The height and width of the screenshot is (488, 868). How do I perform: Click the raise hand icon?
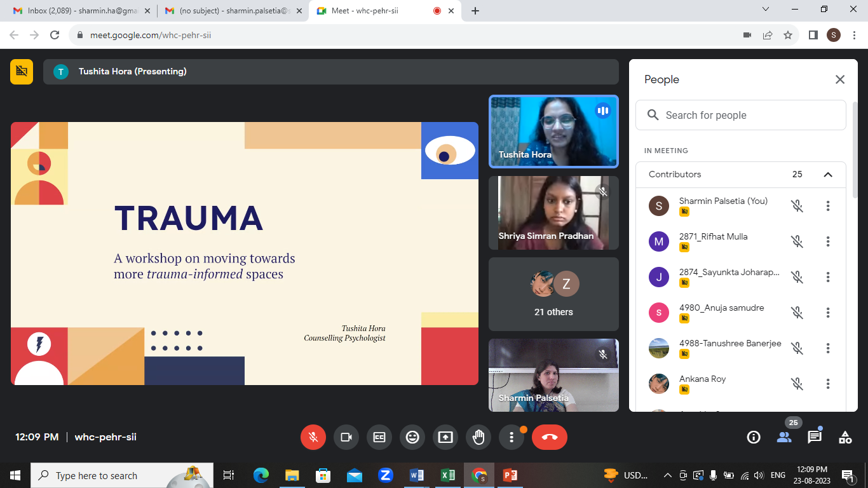point(478,437)
